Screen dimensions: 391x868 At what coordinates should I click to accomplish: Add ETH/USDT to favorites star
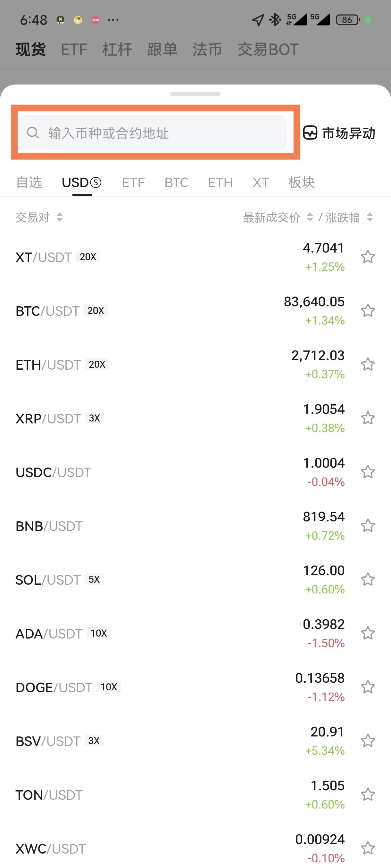tap(367, 365)
